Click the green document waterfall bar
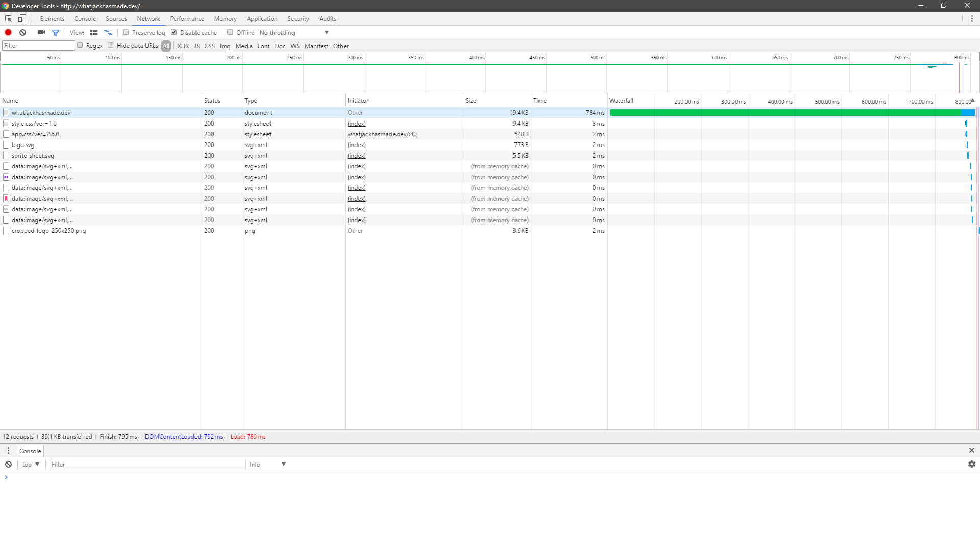Viewport: 980px width, 536px height. click(x=786, y=113)
